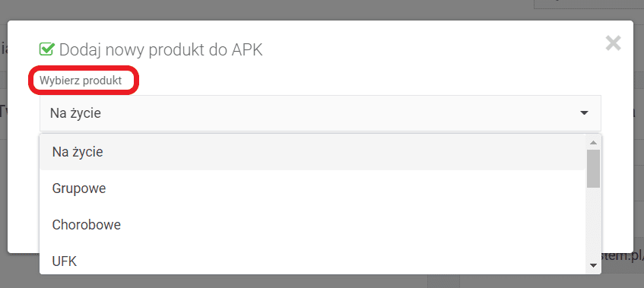644x288 pixels.
Task: Click the "Wybierz produkt" field label
Action: tap(81, 81)
